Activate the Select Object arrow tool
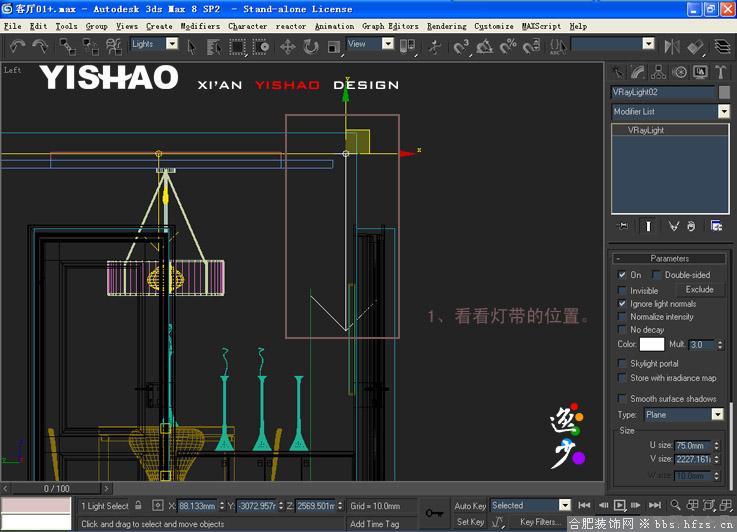This screenshot has height=532, width=737. pos(192,47)
